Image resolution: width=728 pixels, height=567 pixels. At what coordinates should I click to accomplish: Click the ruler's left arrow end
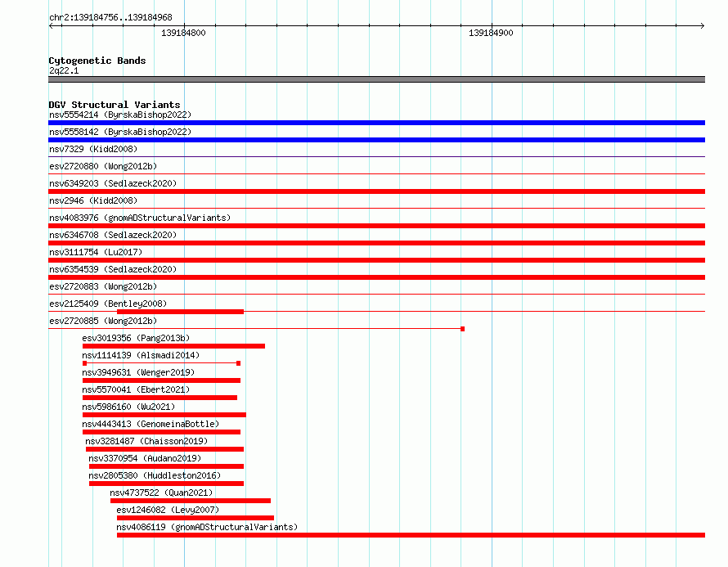(x=51, y=26)
